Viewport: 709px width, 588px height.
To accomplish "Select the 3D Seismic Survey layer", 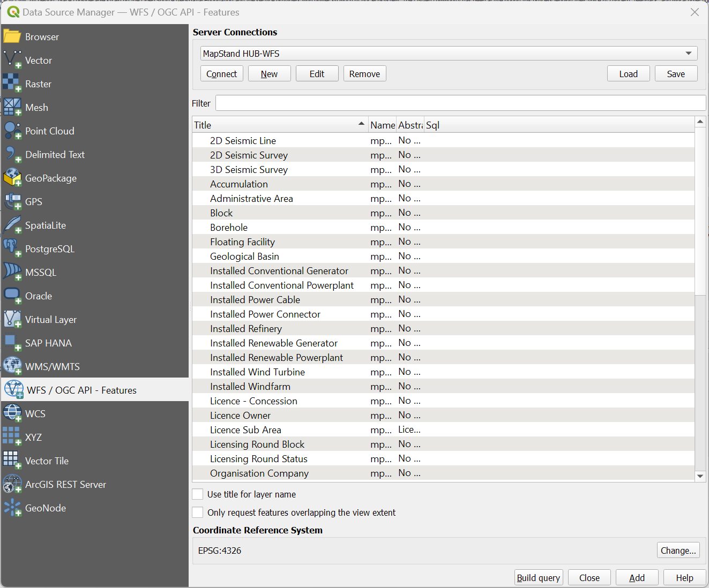I will tap(443, 169).
